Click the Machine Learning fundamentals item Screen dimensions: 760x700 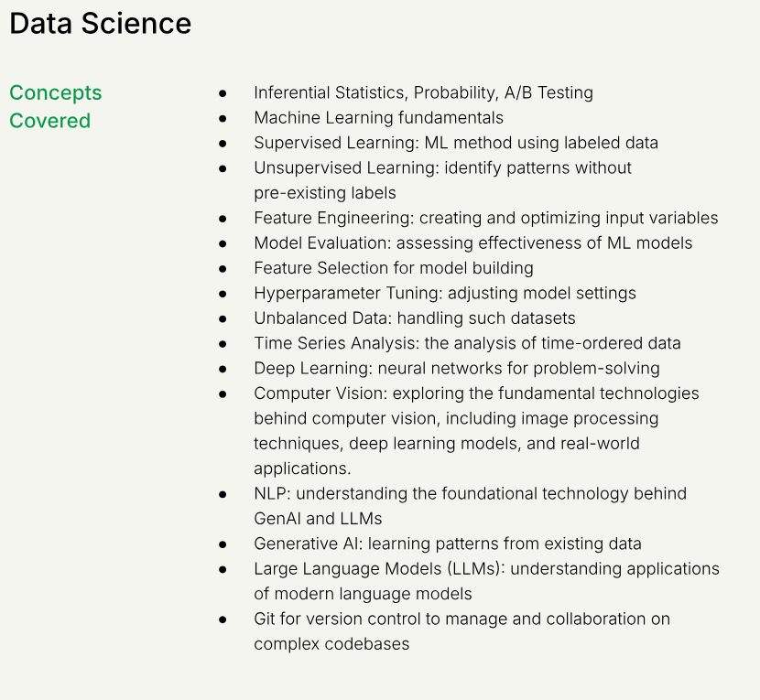[x=378, y=117]
